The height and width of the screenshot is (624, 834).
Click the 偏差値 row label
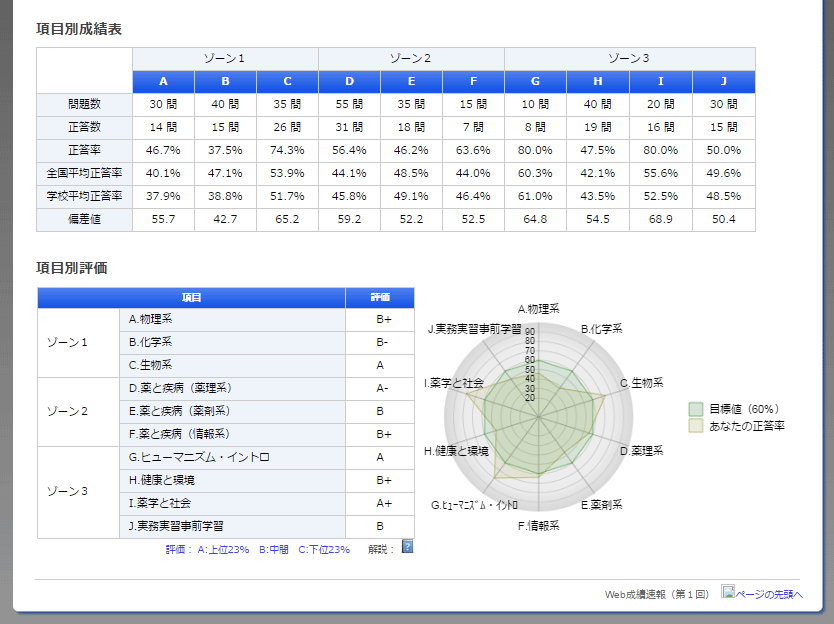tap(84, 219)
